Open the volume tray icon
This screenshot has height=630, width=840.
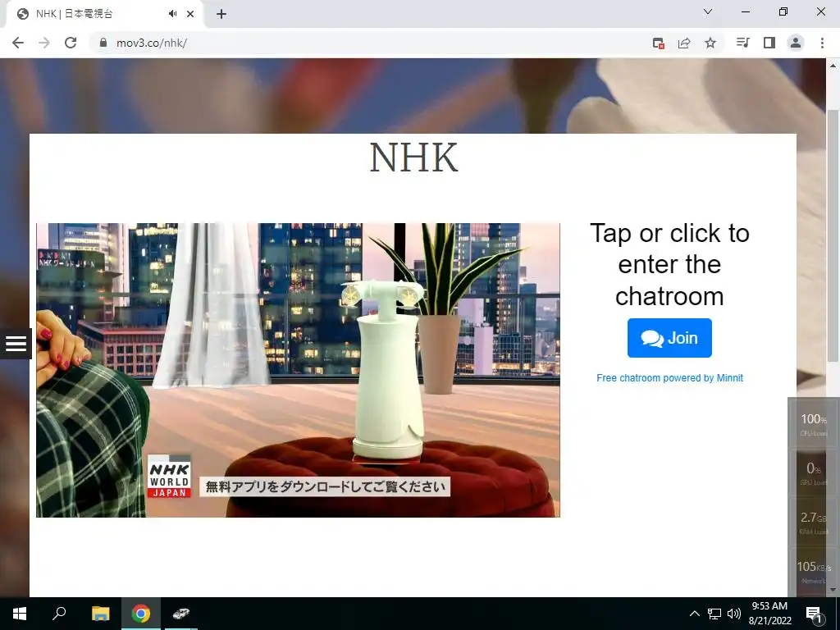pyautogui.click(x=734, y=614)
